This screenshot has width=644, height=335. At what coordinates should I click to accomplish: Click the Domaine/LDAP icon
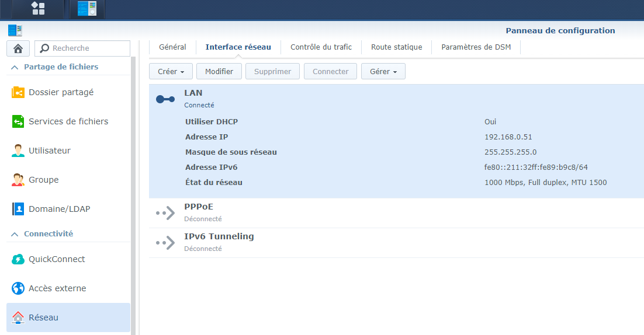click(x=18, y=209)
